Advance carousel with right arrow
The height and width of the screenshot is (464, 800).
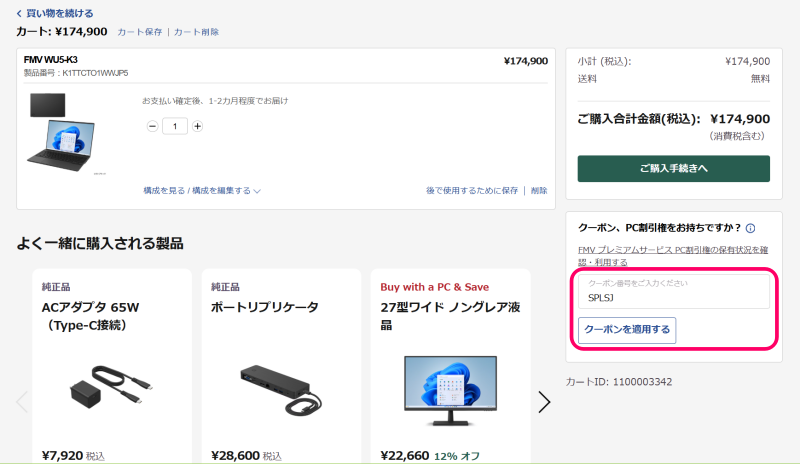pyautogui.click(x=544, y=402)
